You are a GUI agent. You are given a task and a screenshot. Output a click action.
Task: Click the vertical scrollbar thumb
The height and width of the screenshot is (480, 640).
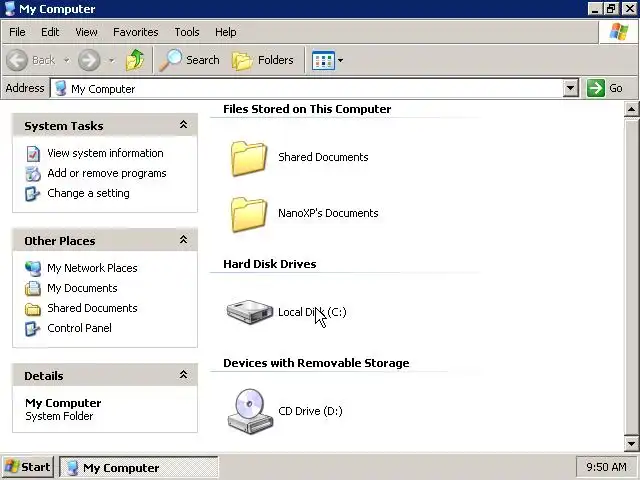[x=631, y=276]
